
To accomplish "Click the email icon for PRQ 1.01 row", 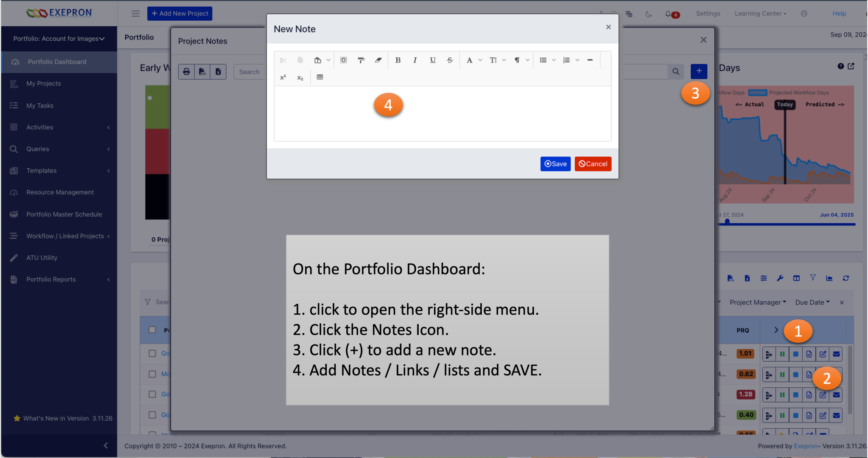I will [836, 354].
